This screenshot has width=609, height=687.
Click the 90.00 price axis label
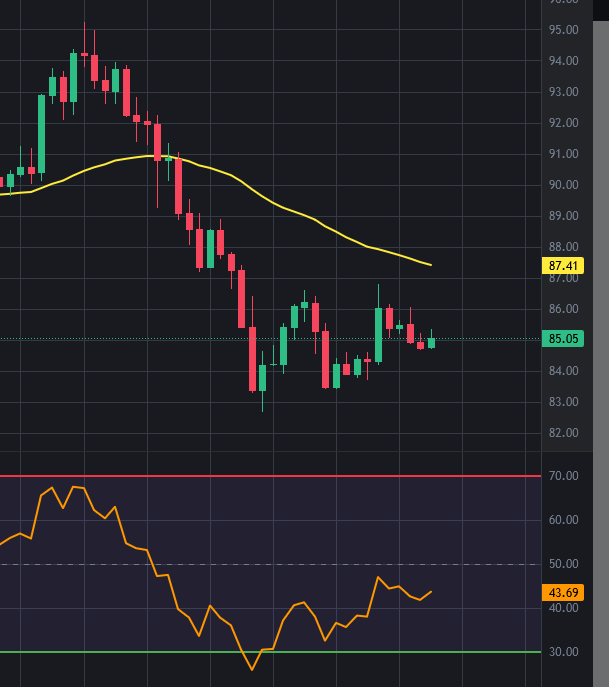[563, 185]
